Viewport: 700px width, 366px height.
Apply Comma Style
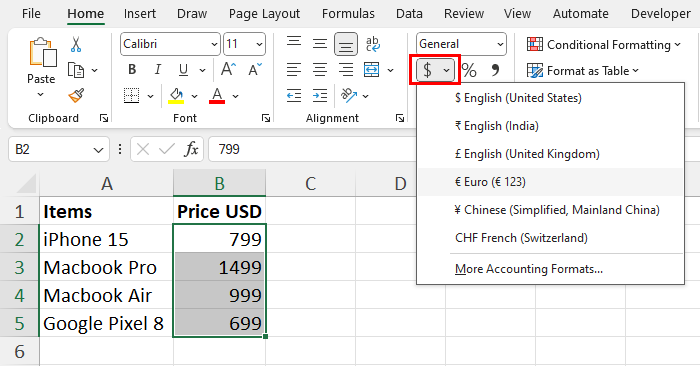pyautogui.click(x=495, y=70)
